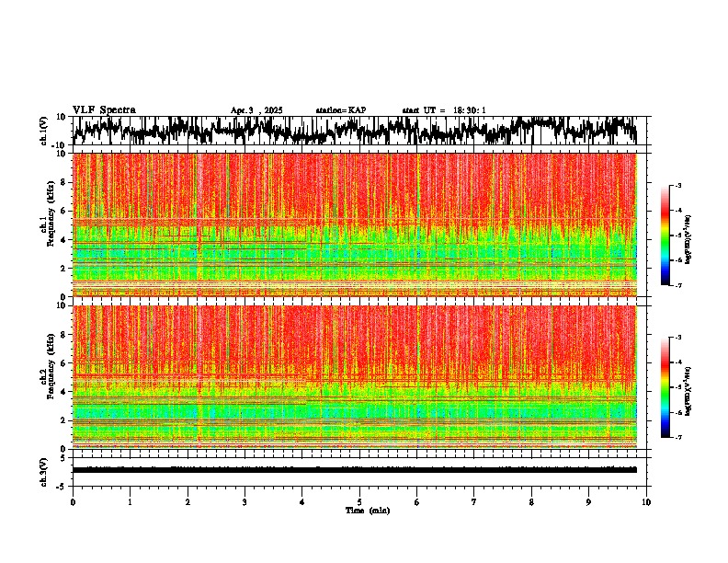Click the time axis tick label "5"
Image resolution: width=728 pixels, height=563 pixels.
coord(359,502)
